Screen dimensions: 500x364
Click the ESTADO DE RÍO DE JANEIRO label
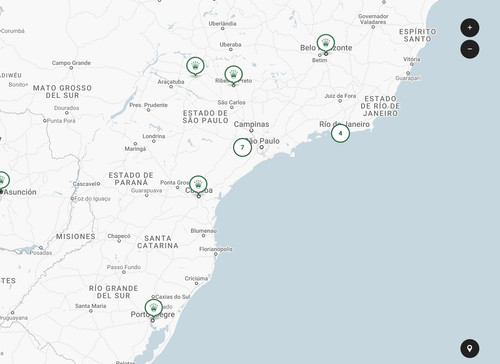pos(380,106)
